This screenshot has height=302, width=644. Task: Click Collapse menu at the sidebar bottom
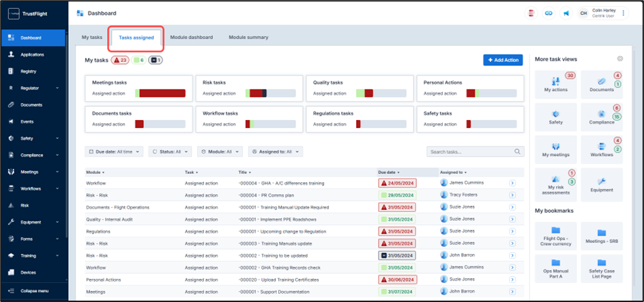[x=33, y=290]
